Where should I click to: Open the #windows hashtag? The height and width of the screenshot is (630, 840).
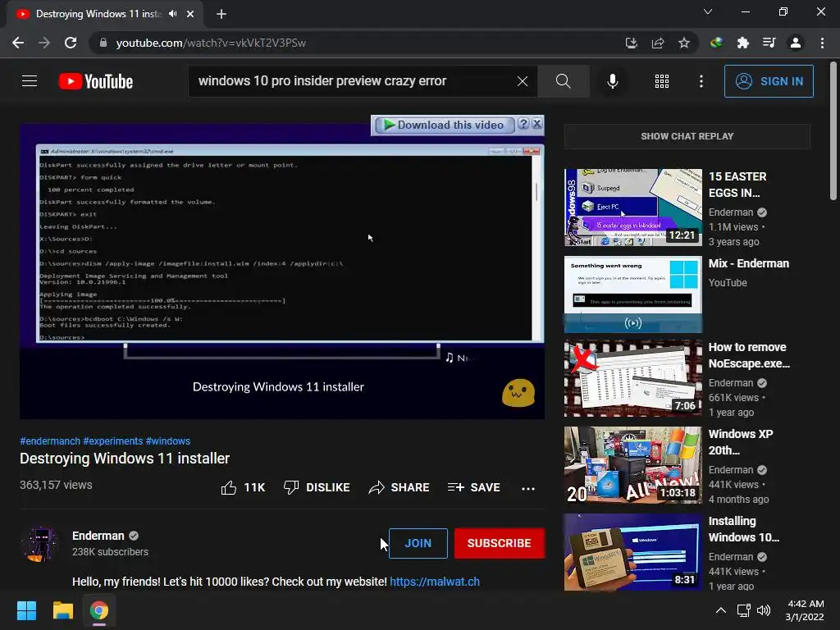coord(167,441)
